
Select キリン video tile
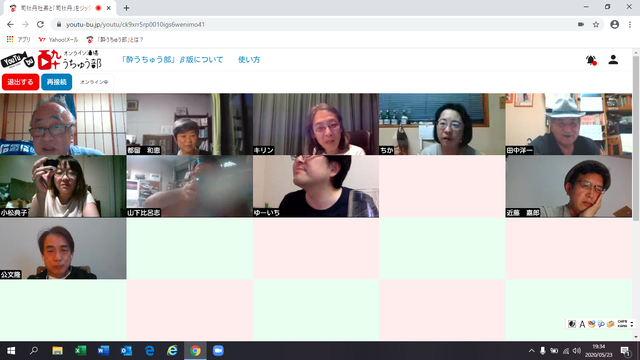coord(316,124)
